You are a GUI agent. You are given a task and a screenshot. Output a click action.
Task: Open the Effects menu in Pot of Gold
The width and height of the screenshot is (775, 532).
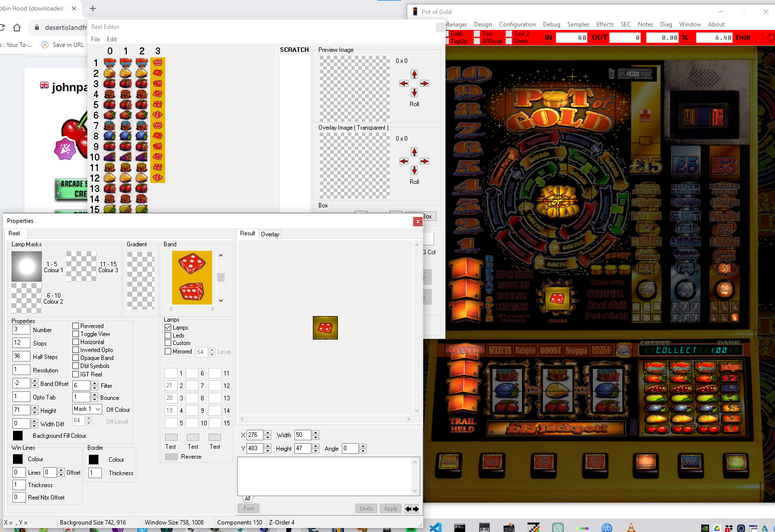click(x=605, y=24)
